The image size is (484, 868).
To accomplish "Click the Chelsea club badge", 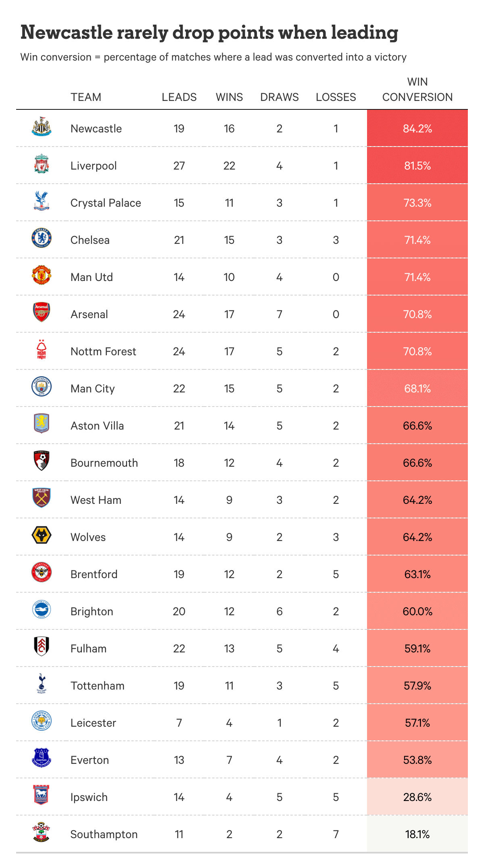I will [42, 238].
